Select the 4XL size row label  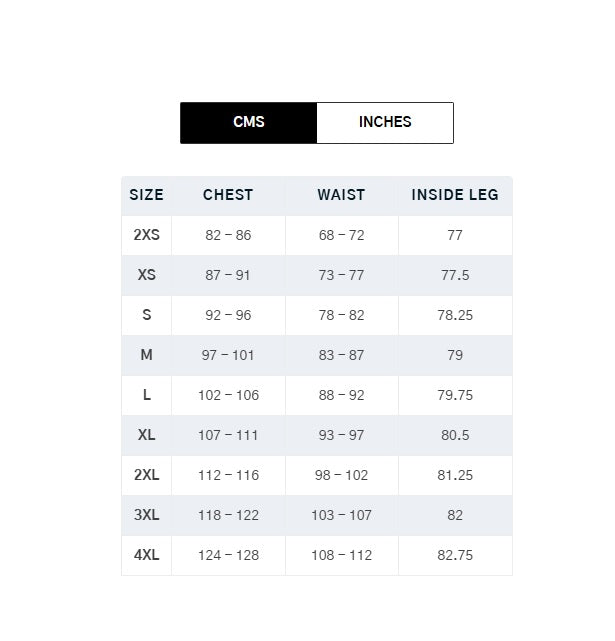pyautogui.click(x=146, y=555)
